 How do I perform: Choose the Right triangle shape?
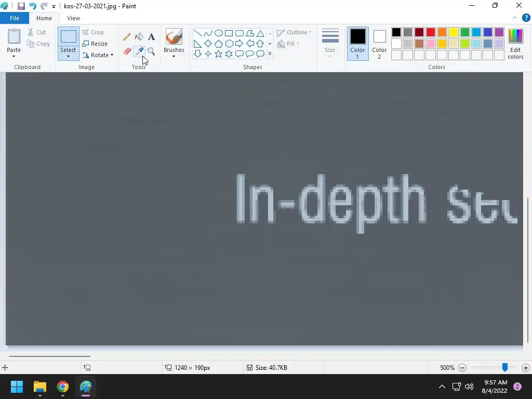point(197,44)
